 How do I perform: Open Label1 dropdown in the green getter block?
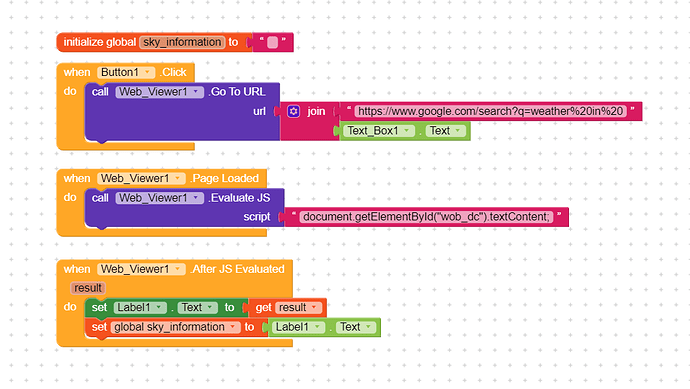click(x=298, y=327)
